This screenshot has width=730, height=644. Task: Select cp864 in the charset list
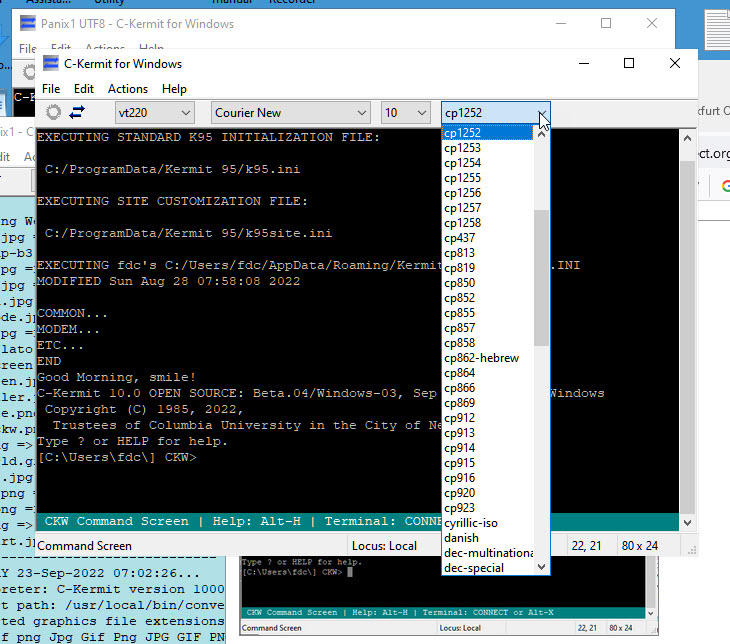pos(487,373)
